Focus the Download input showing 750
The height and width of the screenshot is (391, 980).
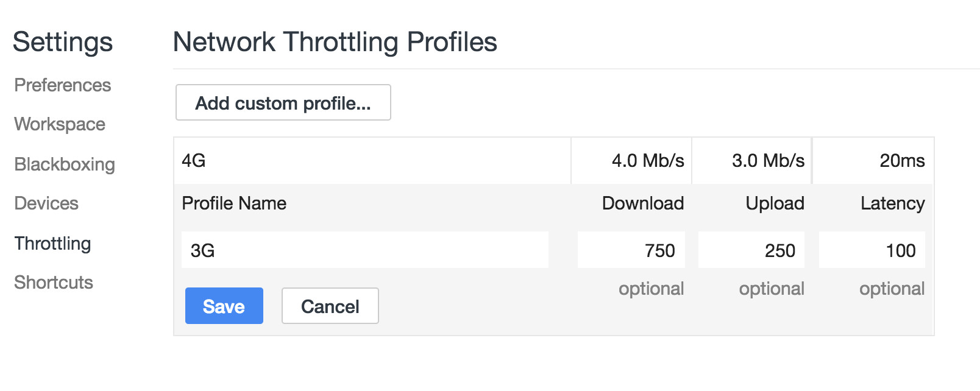[631, 250]
